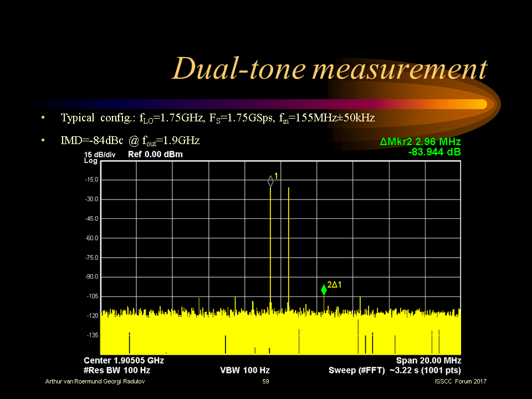Image resolution: width=532 pixels, height=399 pixels.
Task: Click the Sweep (#FFT) time readout
Action: point(395,370)
